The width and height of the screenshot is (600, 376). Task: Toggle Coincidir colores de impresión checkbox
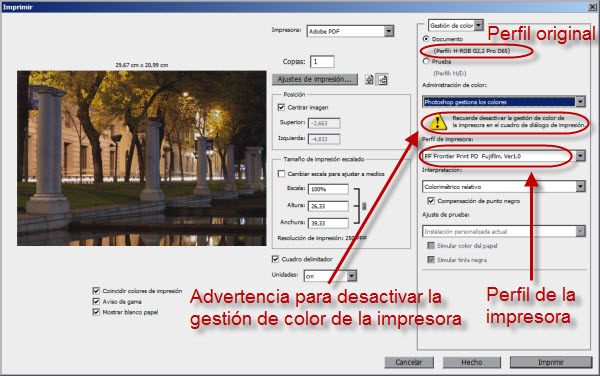click(x=96, y=291)
